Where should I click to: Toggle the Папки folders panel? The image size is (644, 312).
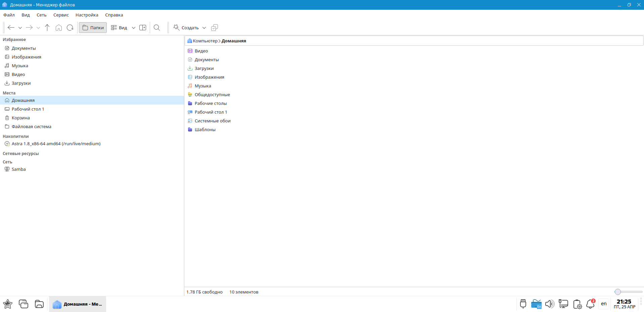pyautogui.click(x=93, y=28)
